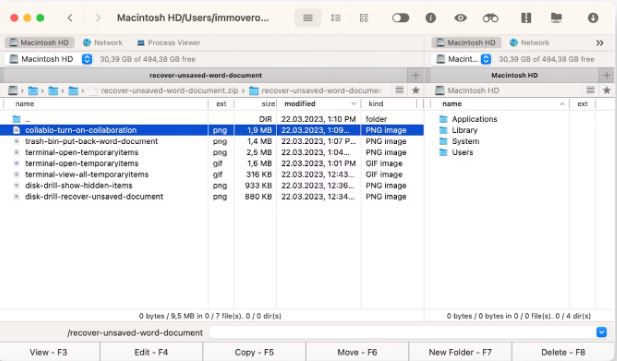Select collabio-turn-on-collaboration file

click(212, 130)
